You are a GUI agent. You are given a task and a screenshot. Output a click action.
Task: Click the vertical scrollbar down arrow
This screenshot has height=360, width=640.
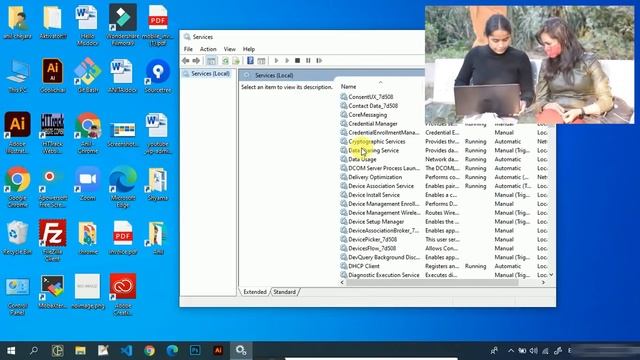(551, 275)
